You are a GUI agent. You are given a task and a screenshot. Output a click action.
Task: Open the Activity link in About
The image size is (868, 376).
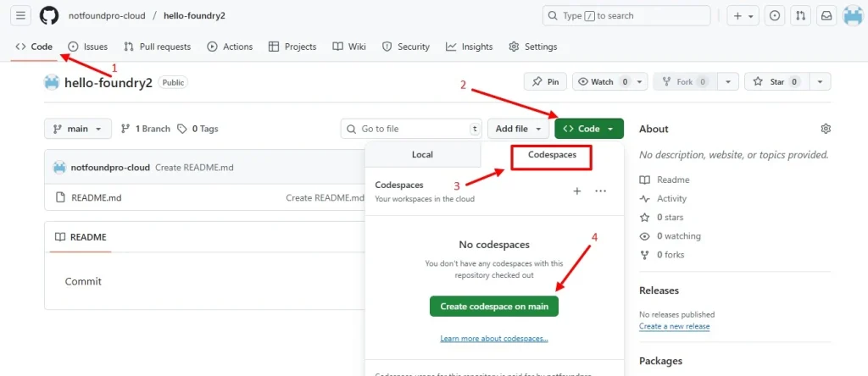(x=663, y=198)
